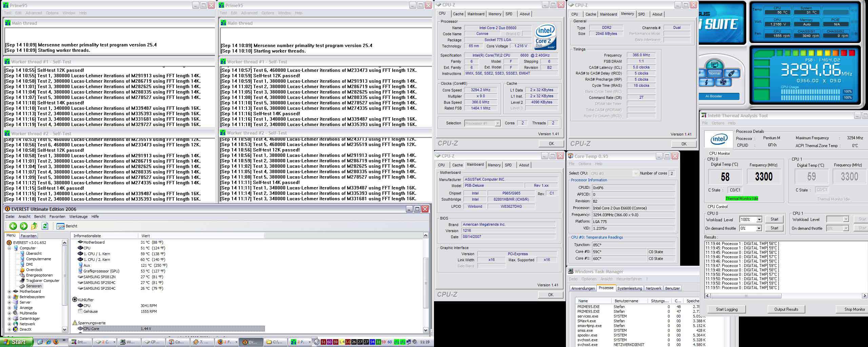Click system tray clock showing 11:19

(x=425, y=342)
